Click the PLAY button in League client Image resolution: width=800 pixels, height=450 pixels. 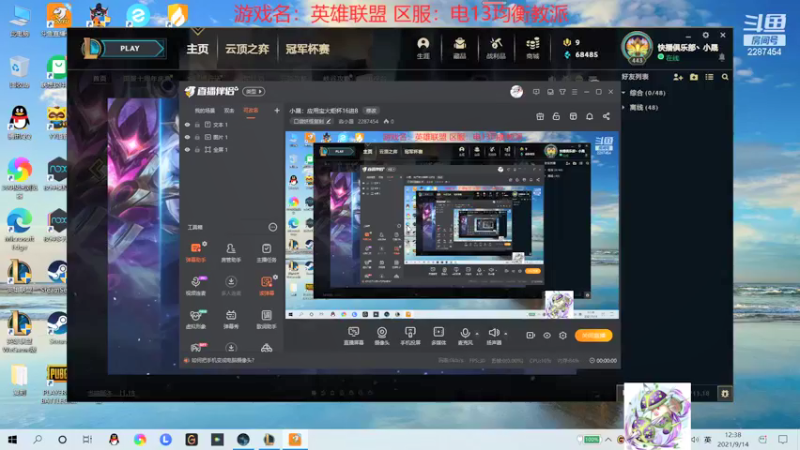130,48
